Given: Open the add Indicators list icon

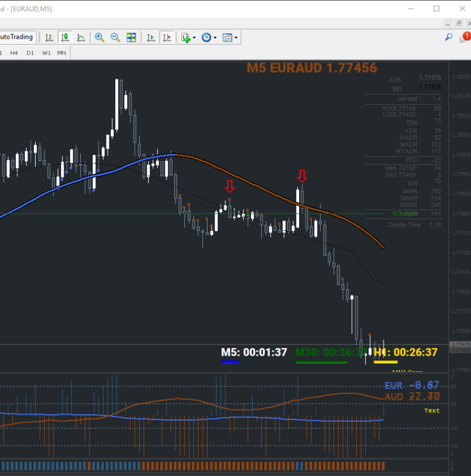Looking at the screenshot, I should [186, 37].
